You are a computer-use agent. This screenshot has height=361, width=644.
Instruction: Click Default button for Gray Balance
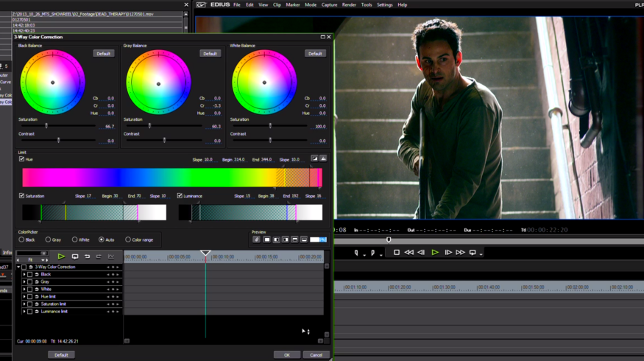[210, 53]
